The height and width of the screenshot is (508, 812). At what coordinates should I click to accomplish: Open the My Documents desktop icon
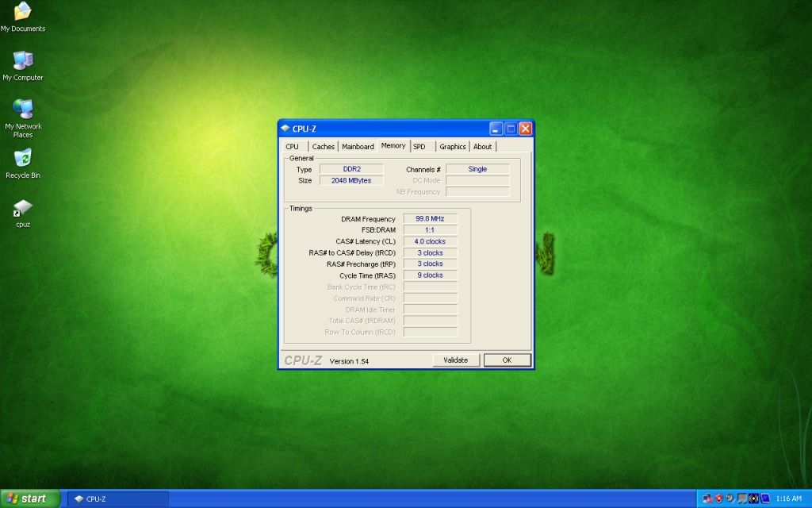coord(23,16)
